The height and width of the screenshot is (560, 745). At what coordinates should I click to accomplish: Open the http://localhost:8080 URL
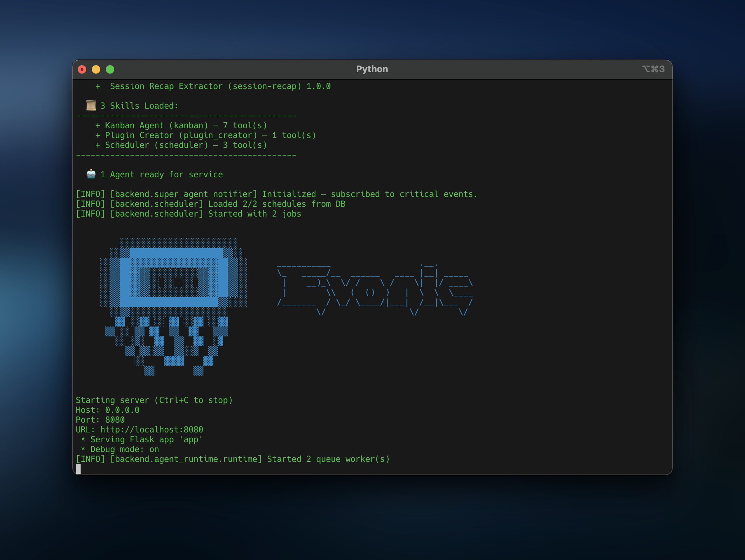point(152,430)
